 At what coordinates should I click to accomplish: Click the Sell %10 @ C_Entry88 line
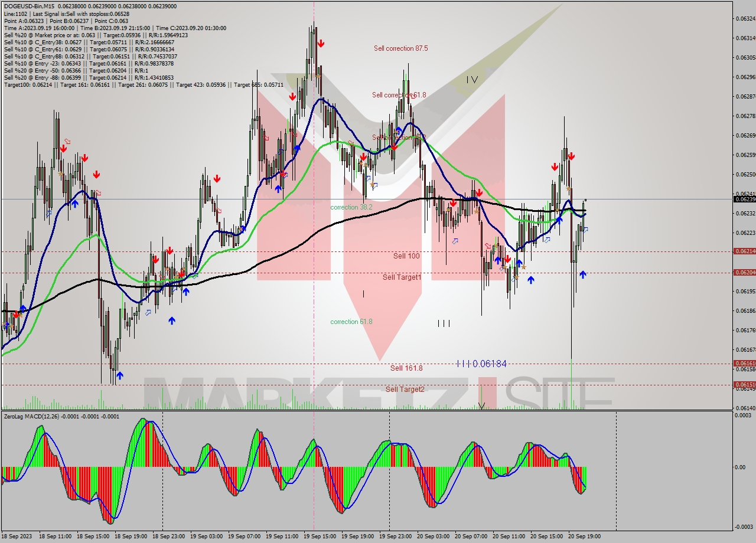(x=89, y=56)
